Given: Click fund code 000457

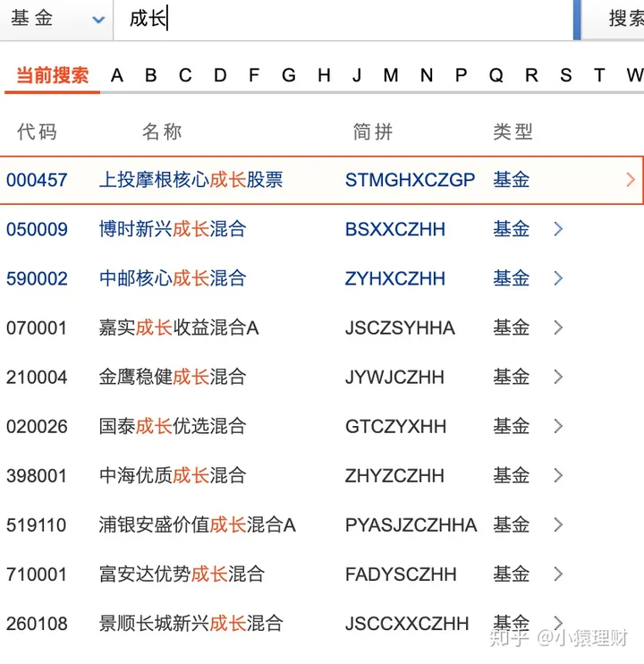Looking at the screenshot, I should [37, 180].
